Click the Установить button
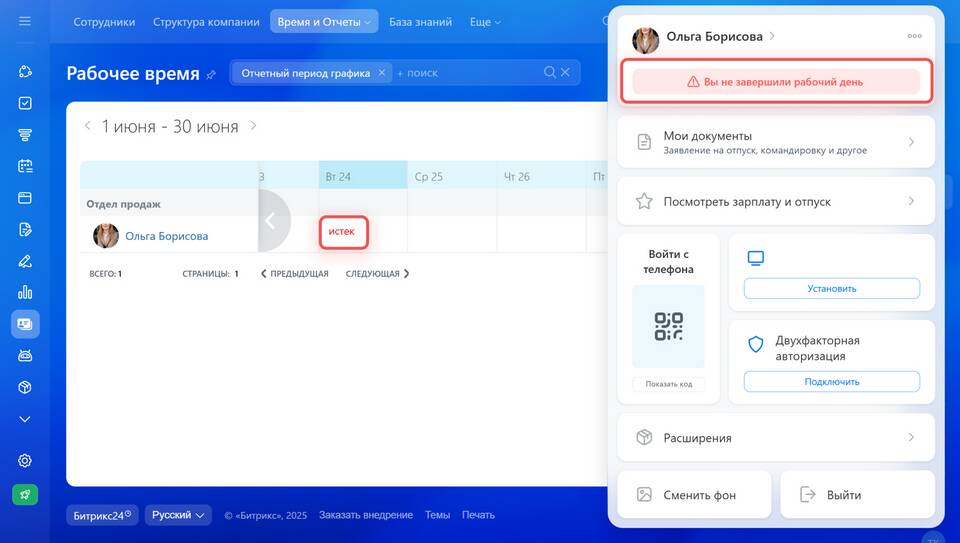 pos(831,288)
